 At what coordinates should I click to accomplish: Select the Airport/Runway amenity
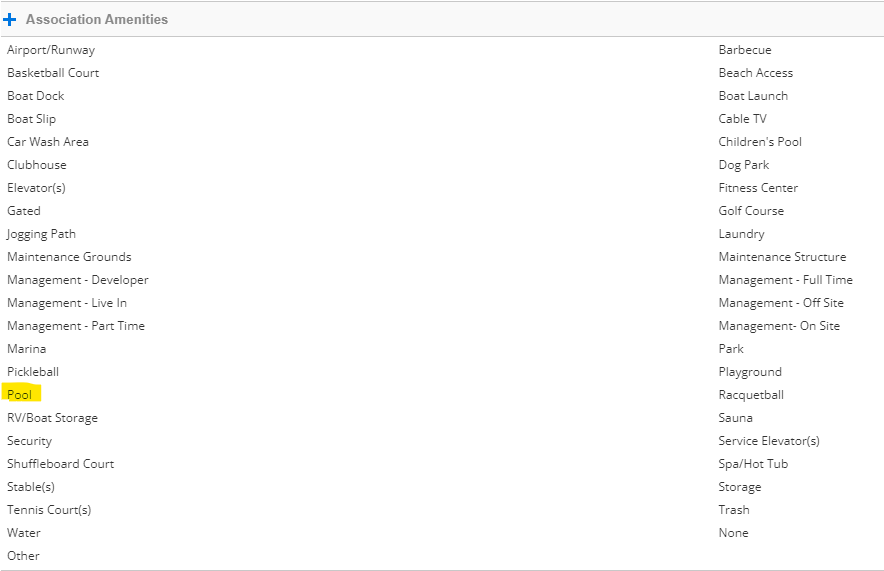point(51,50)
